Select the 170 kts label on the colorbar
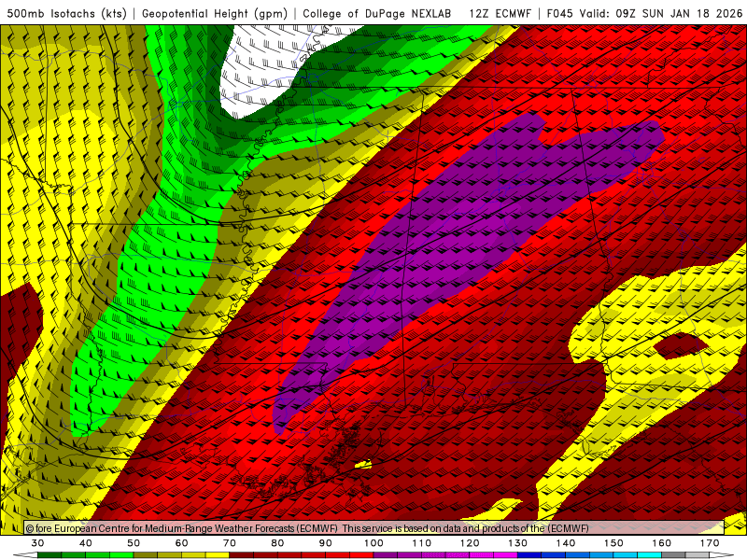747x560 pixels. click(x=710, y=542)
